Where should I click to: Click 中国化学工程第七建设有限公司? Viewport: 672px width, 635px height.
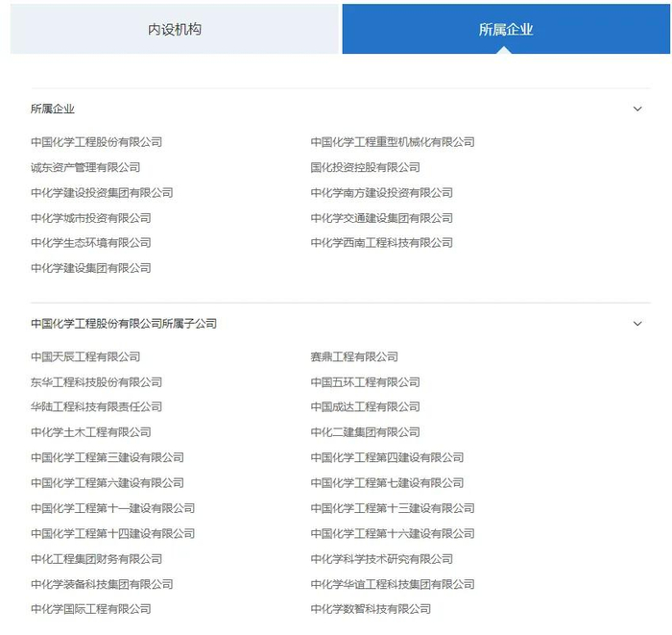388,483
